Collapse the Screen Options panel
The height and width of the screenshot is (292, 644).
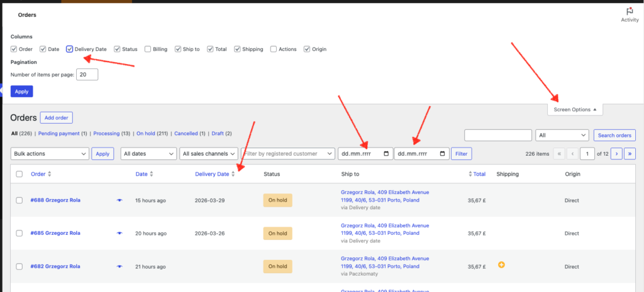[x=575, y=109]
